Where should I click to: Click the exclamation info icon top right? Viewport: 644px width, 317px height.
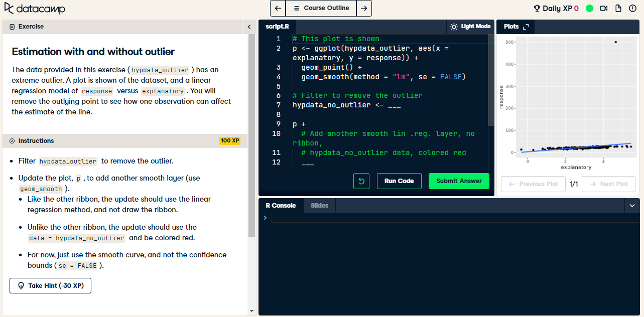coord(632,8)
